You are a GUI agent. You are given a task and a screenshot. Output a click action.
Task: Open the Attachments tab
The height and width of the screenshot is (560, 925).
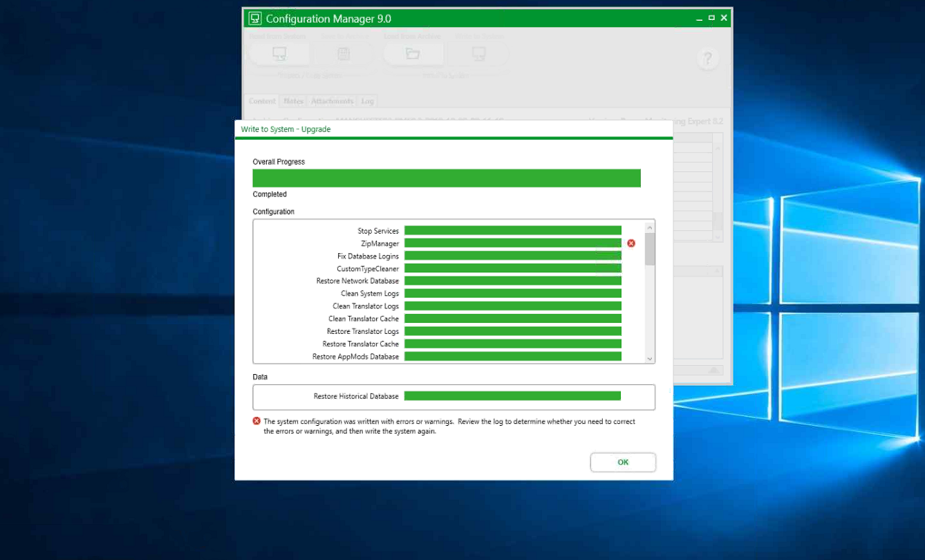[x=332, y=101]
